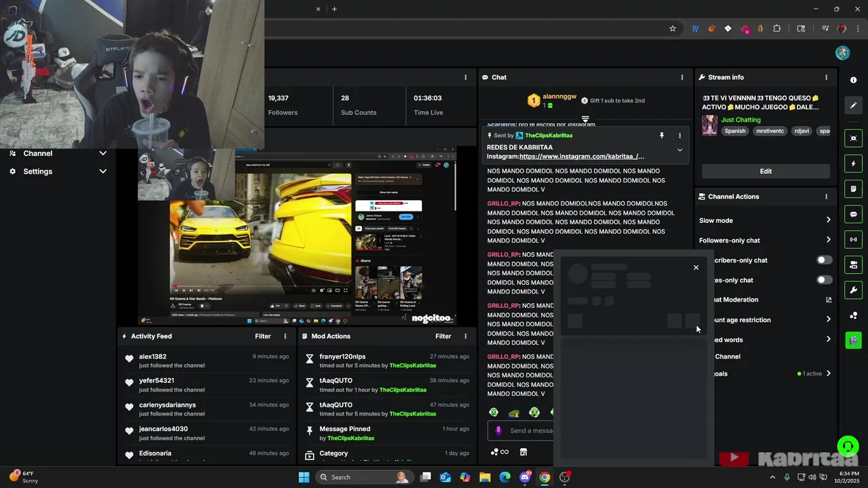Open Stream info panel options menu
The image size is (868, 488).
[826, 77]
